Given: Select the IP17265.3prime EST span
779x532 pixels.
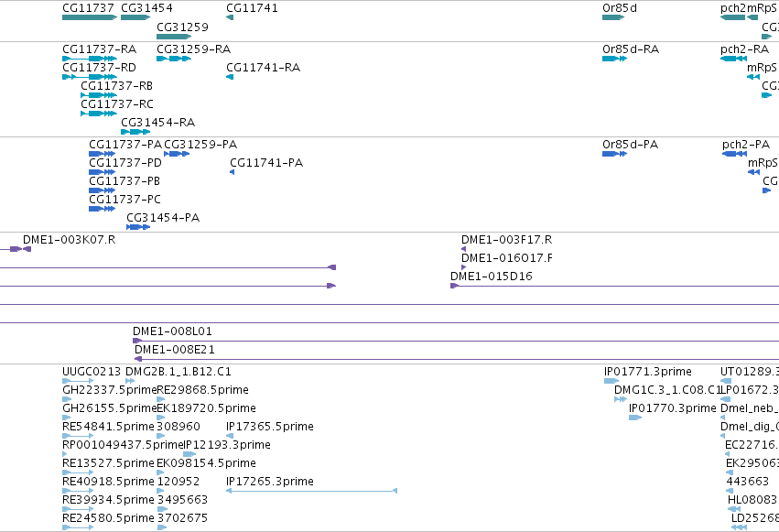Looking at the screenshot, I should point(311,491).
